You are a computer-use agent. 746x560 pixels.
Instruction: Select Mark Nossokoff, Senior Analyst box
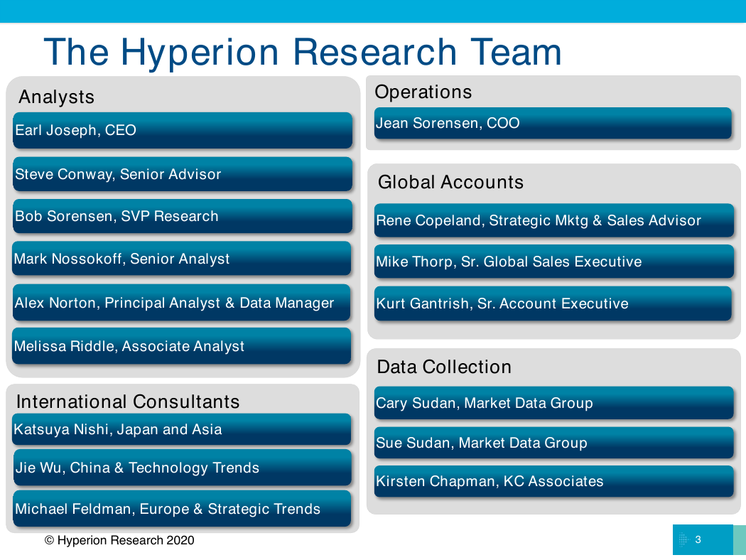[182, 259]
